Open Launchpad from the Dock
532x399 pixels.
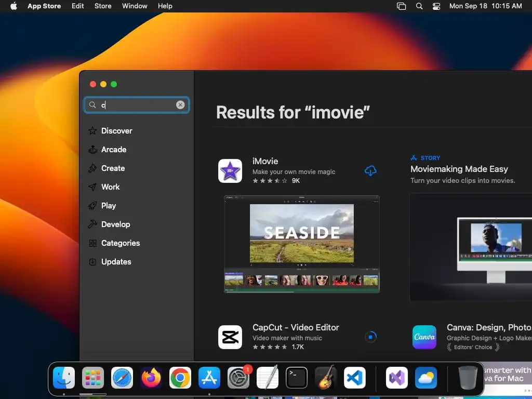pos(93,378)
